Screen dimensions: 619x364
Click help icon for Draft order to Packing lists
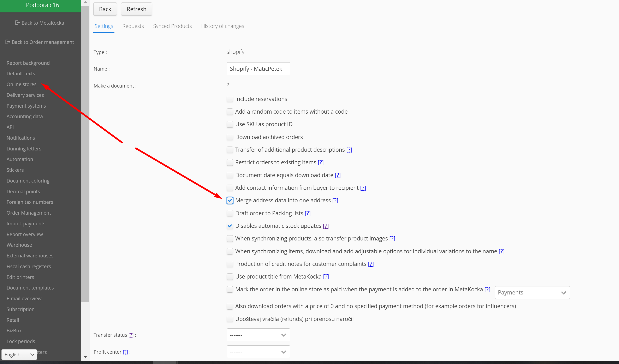click(x=308, y=213)
